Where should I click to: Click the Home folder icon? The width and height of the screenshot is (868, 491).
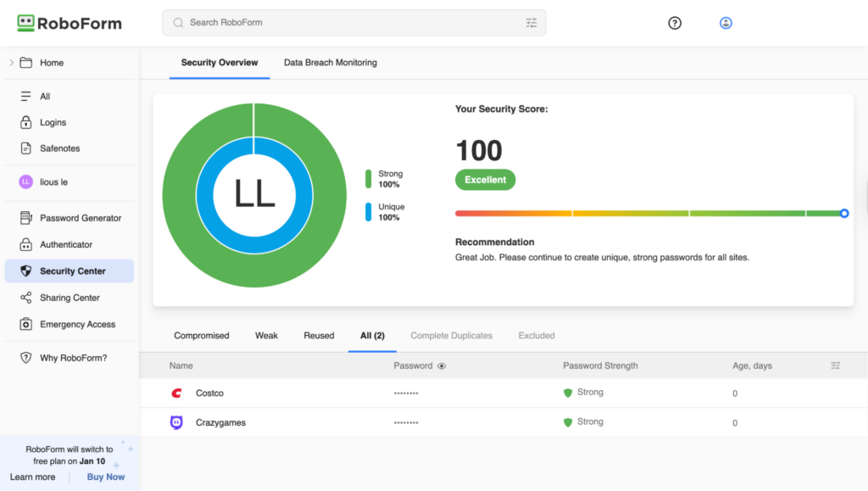[26, 63]
